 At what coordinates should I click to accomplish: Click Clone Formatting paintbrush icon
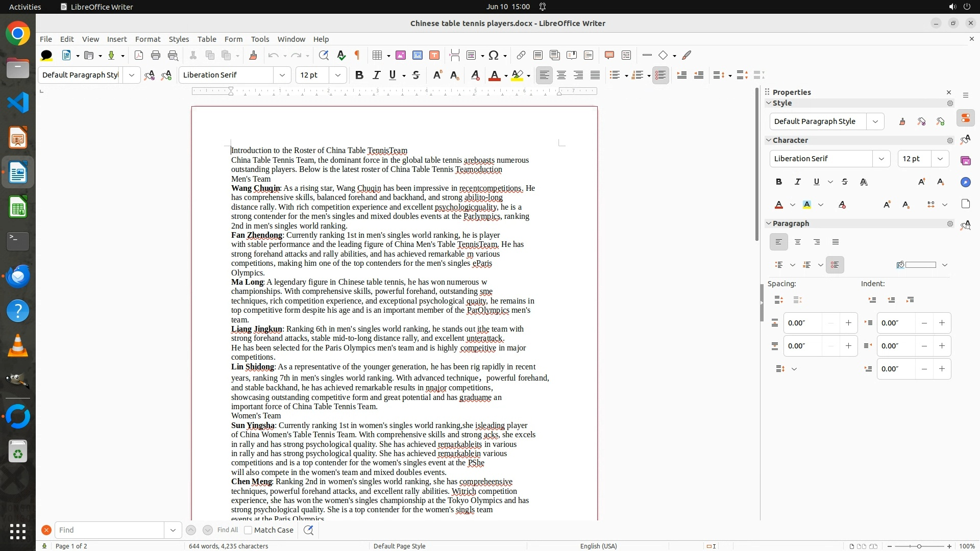253,55
